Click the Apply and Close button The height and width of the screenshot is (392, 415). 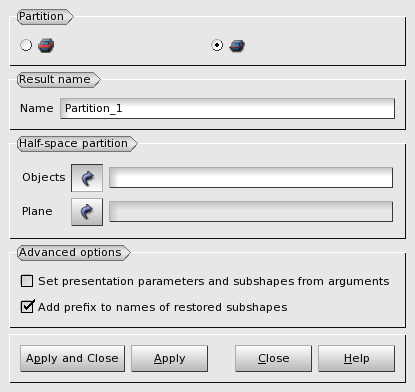[x=72, y=358]
